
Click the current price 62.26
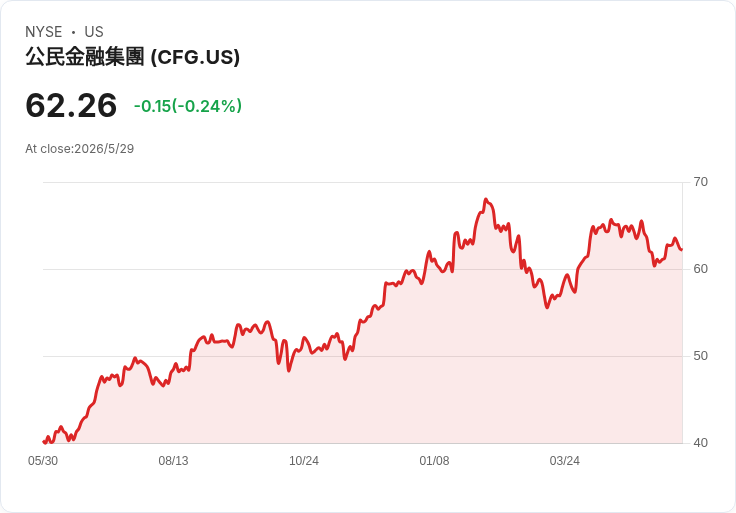click(71, 105)
